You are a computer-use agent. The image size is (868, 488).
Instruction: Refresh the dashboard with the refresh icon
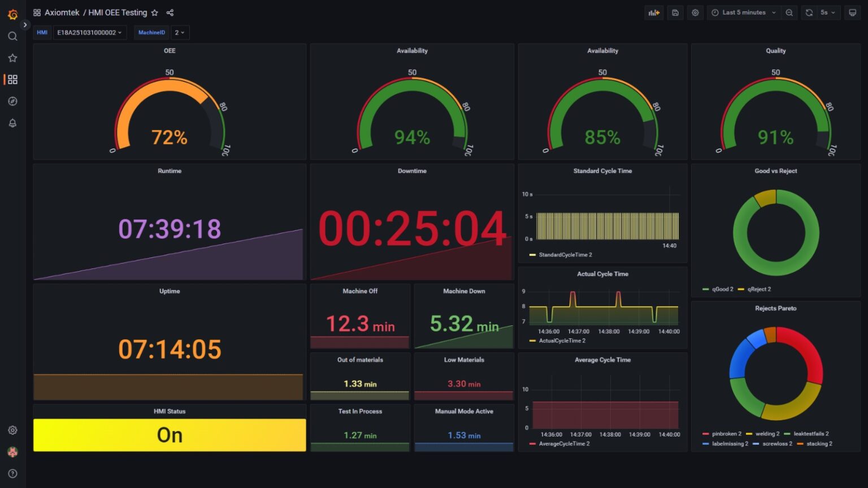pyautogui.click(x=809, y=12)
